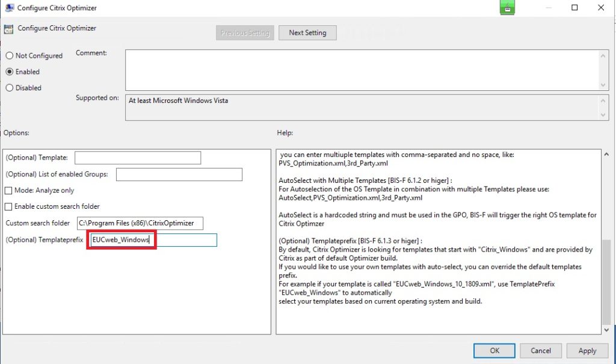This screenshot has width=616, height=364.
Task: Click the Previous Setting button
Action: pos(244,32)
